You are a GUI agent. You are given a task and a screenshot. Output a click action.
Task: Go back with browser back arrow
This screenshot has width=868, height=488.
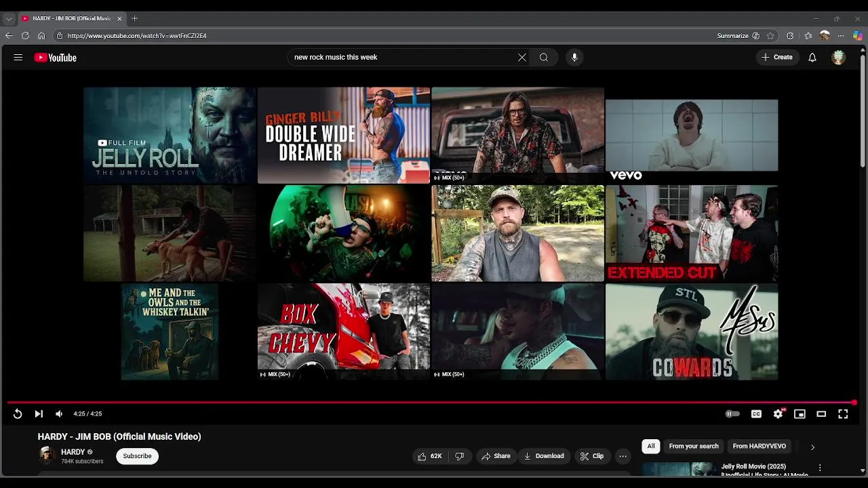click(9, 36)
